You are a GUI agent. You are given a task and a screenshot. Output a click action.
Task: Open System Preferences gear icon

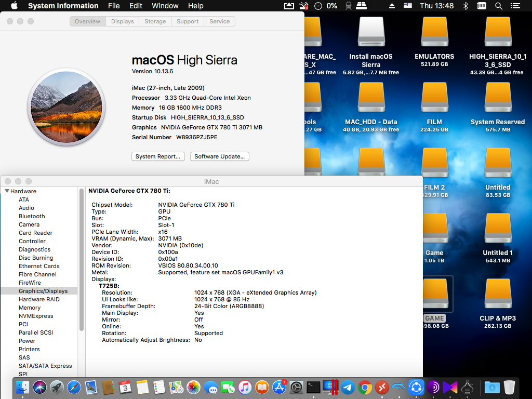[296, 387]
